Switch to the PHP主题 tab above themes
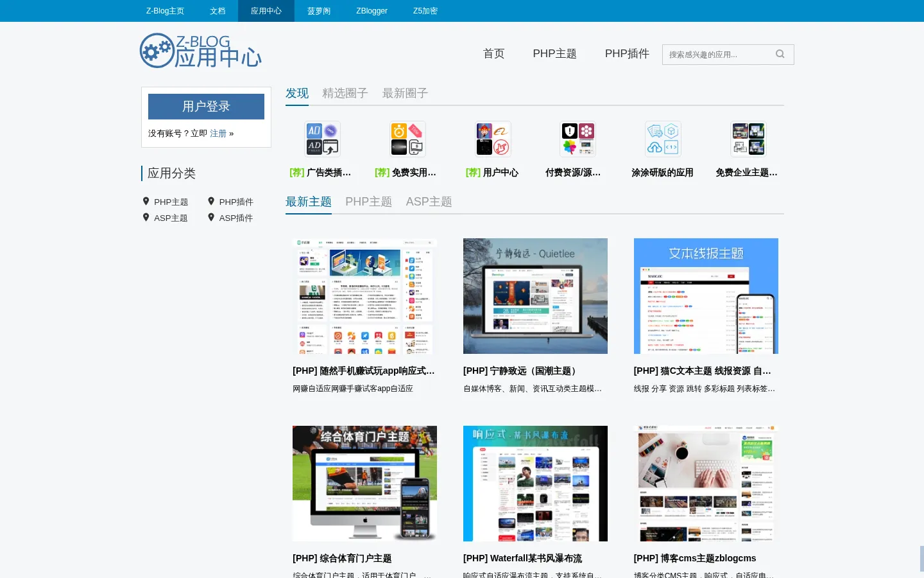Viewport: 924px width, 578px height. (369, 202)
